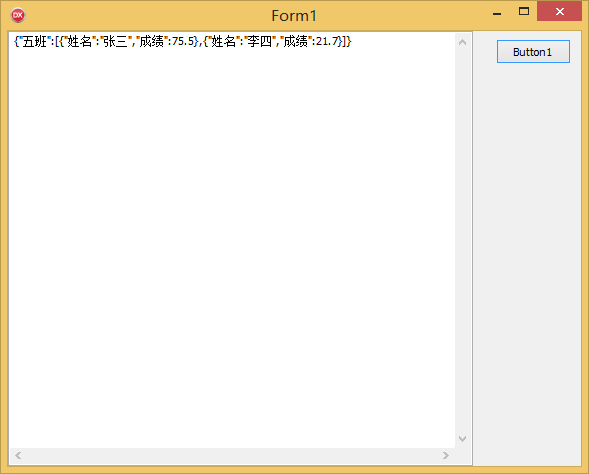Image resolution: width=589 pixels, height=474 pixels.
Task: Click the vertical scrollbar down arrow
Action: click(x=462, y=438)
